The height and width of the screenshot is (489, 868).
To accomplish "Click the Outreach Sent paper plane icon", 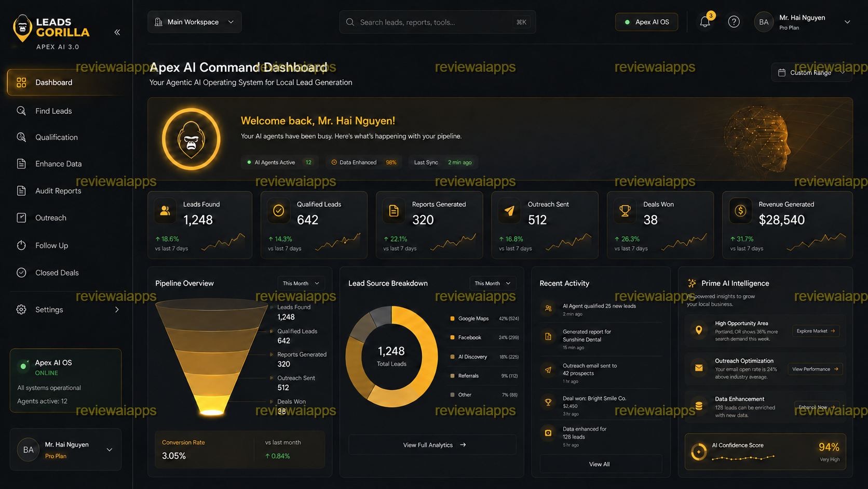I will coord(509,210).
